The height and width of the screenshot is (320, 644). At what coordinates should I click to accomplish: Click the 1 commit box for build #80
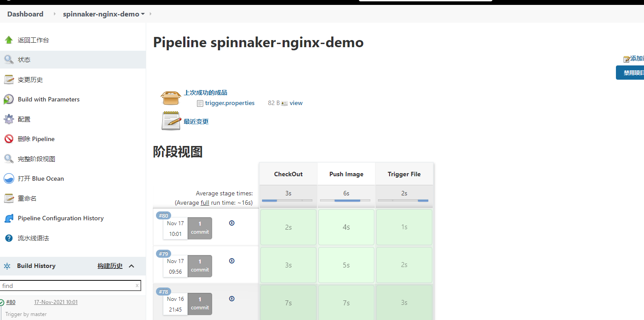pyautogui.click(x=200, y=228)
